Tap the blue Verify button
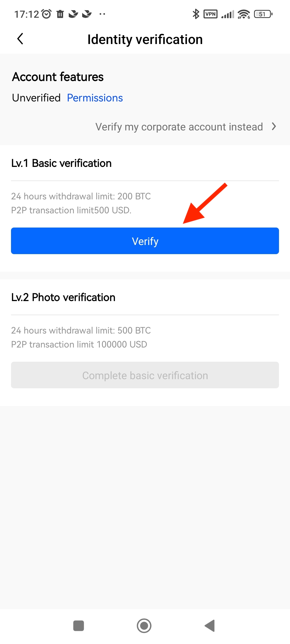The width and height of the screenshot is (290, 644). (145, 241)
